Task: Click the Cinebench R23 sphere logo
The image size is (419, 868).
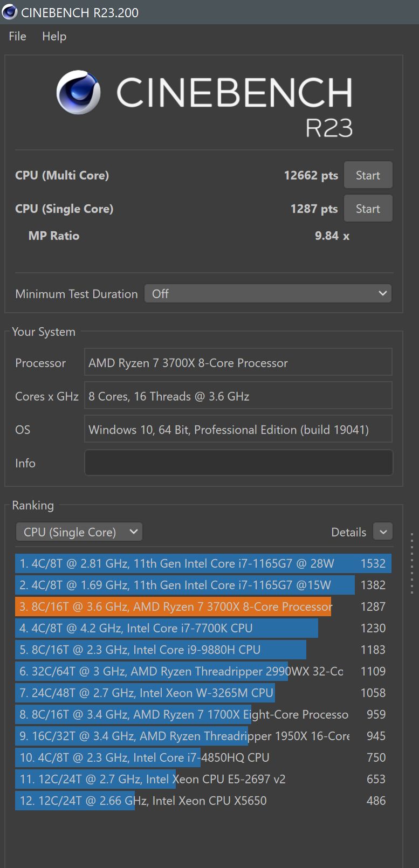Action: click(x=79, y=92)
